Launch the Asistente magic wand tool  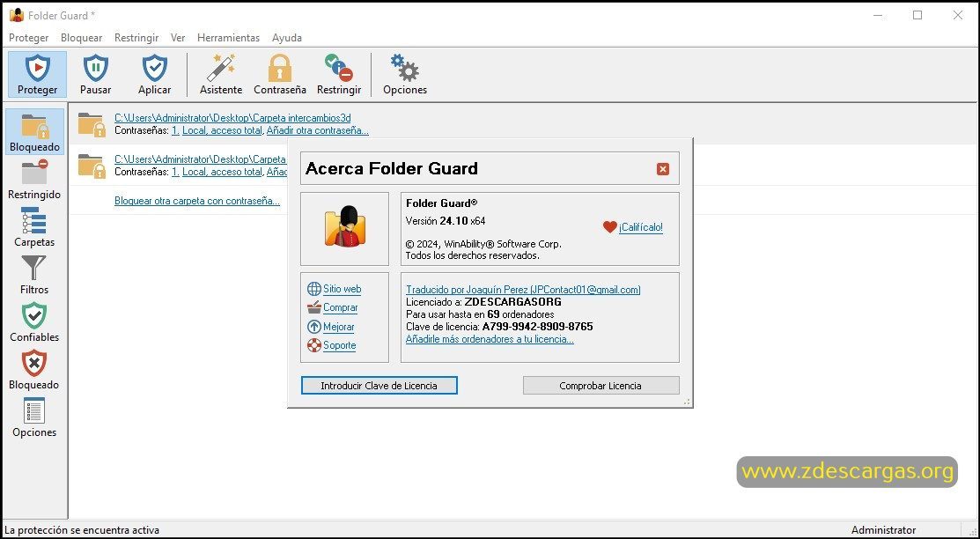pyautogui.click(x=221, y=74)
